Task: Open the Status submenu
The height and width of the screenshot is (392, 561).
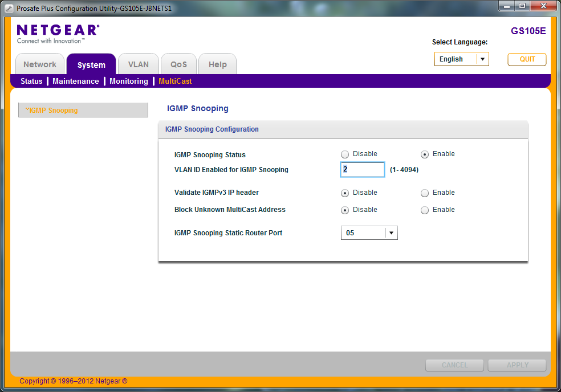Action: 31,81
